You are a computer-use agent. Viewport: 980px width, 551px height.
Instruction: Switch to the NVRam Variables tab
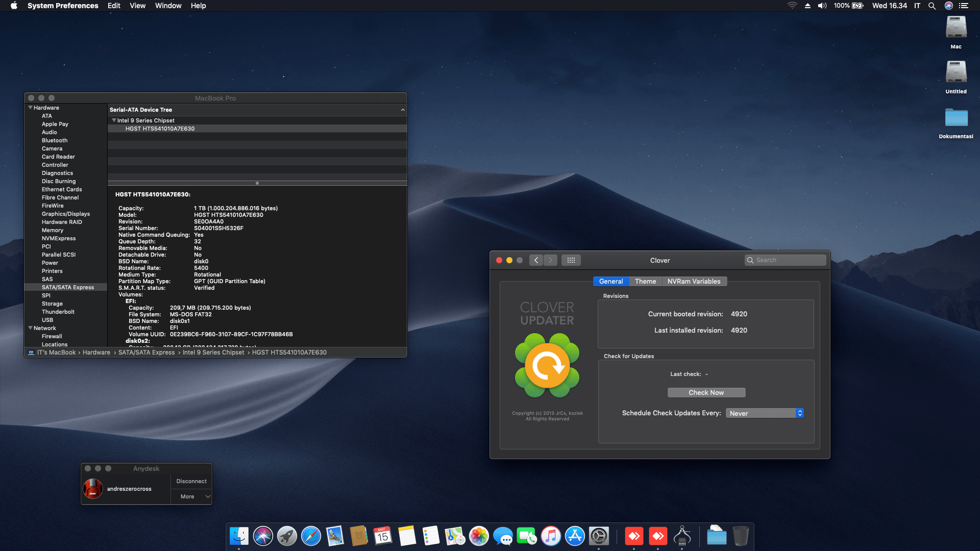[694, 281]
